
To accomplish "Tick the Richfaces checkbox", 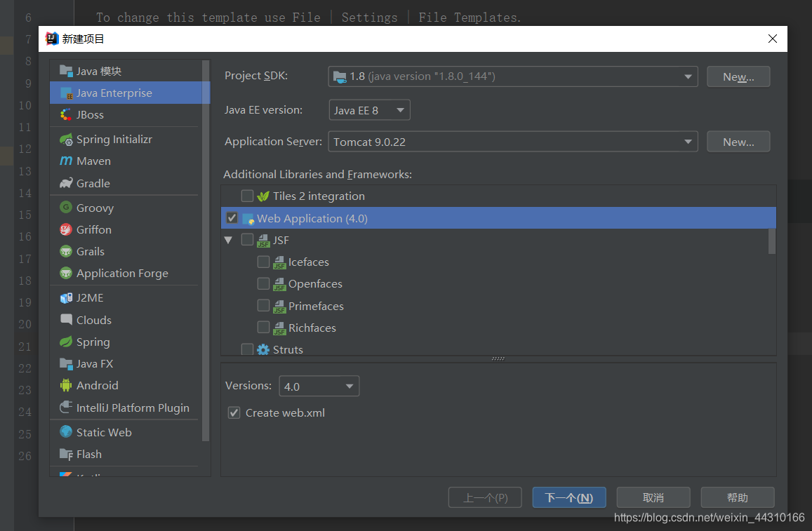I will 263,328.
